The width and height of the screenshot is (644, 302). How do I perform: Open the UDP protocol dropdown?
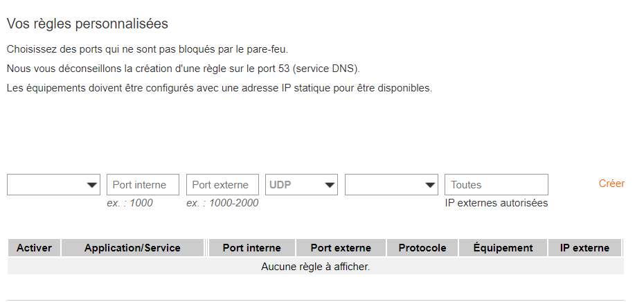pos(301,185)
